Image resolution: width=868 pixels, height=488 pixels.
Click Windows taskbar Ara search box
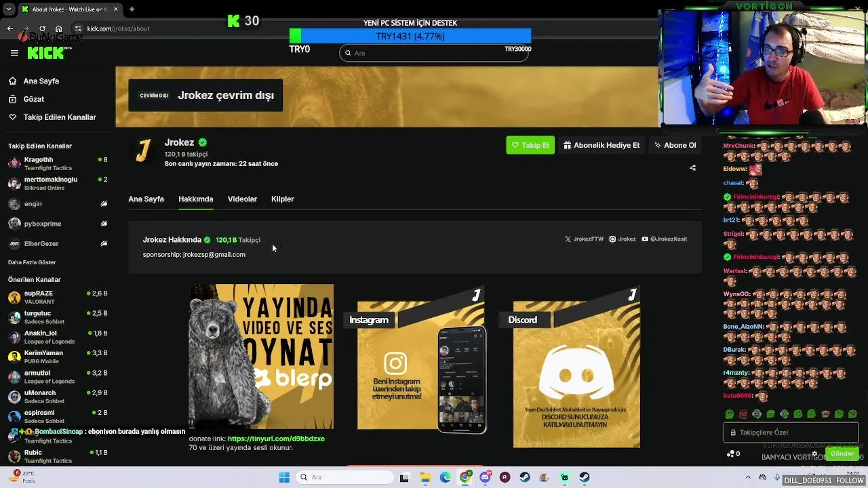(344, 477)
